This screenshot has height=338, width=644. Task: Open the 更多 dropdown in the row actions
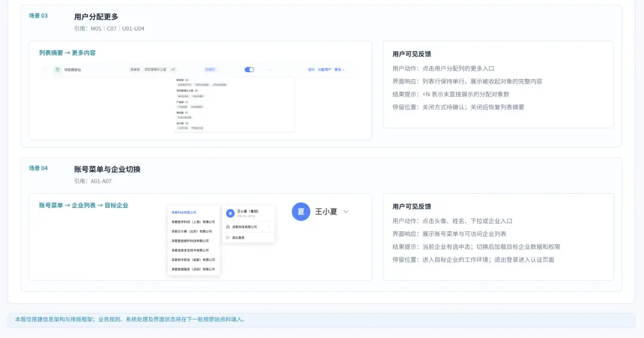pos(339,70)
